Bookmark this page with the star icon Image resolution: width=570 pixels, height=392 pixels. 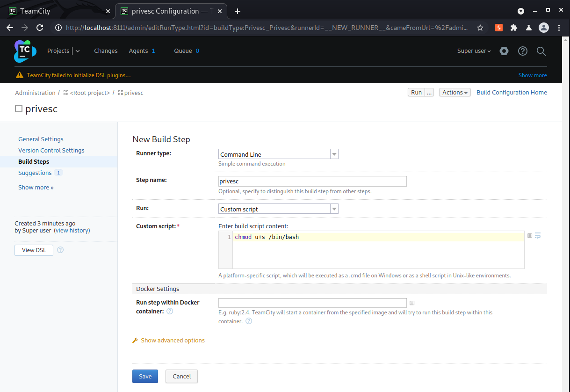coord(480,28)
